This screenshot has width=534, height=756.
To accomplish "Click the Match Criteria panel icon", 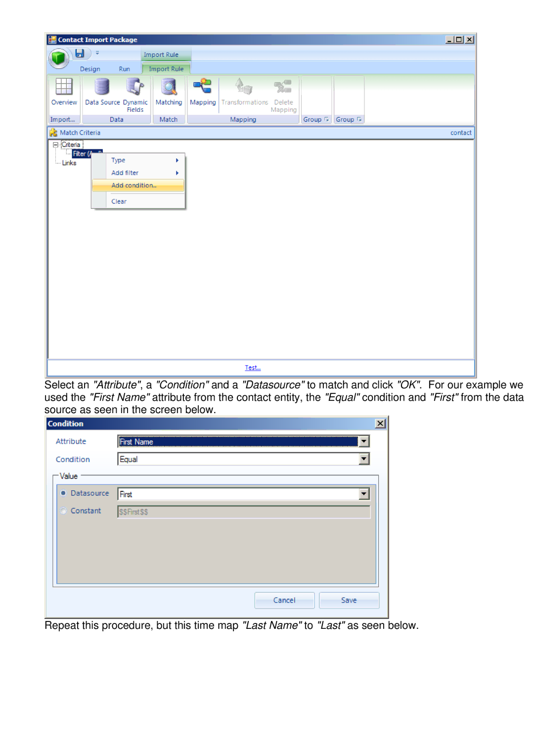I will [x=53, y=133].
